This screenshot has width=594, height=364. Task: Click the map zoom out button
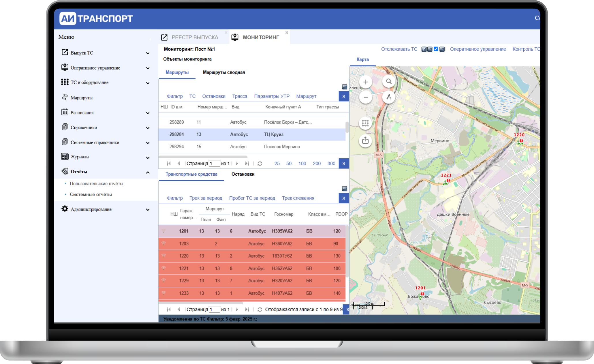tap(365, 97)
